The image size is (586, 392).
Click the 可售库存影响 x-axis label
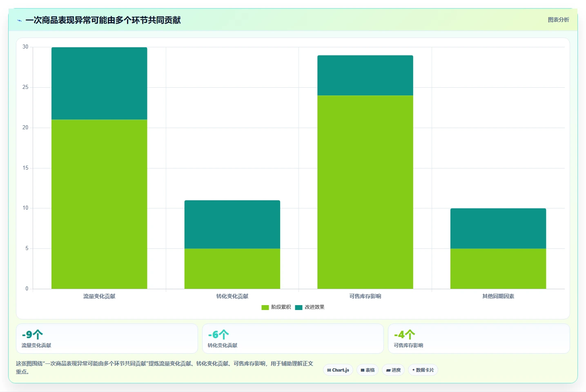[x=365, y=296]
